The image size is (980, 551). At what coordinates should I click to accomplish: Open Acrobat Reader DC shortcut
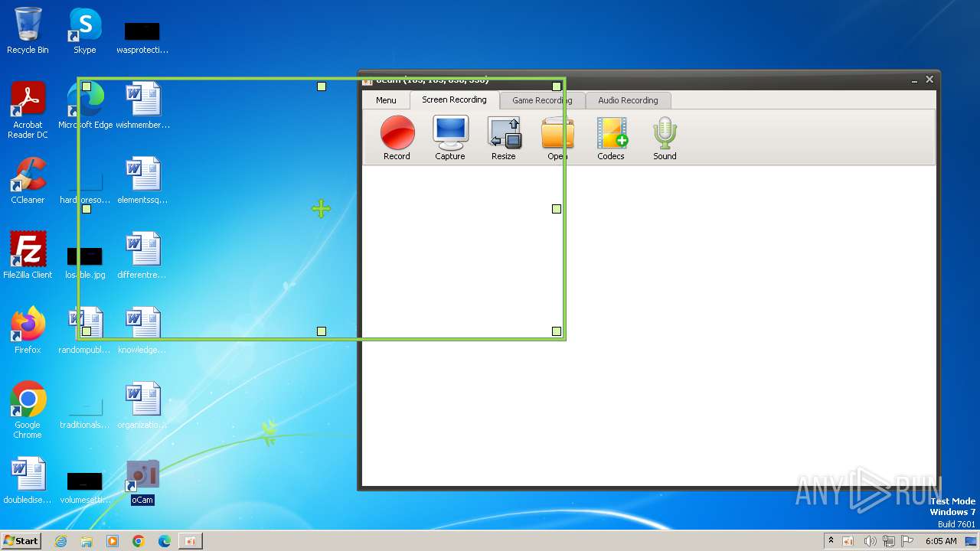click(28, 110)
